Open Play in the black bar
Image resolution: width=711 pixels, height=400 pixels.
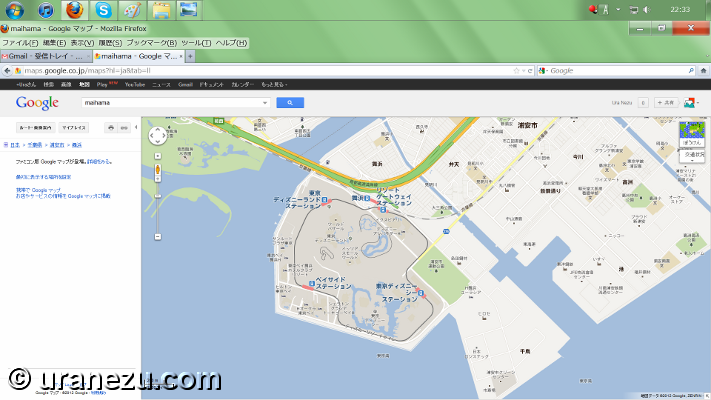[x=102, y=85]
